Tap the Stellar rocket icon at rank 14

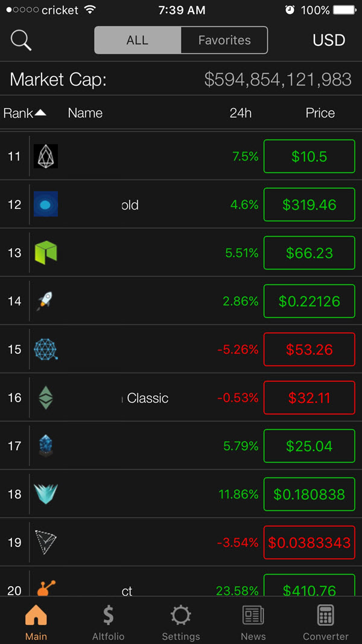coord(45,301)
